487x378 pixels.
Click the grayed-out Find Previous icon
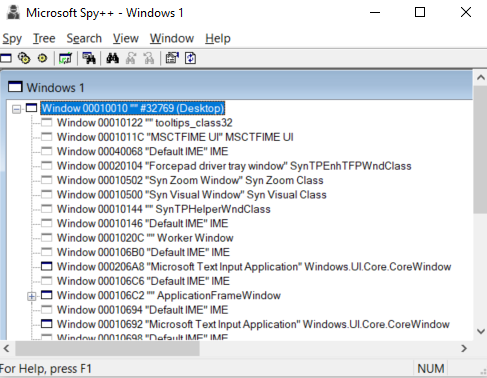(149, 58)
